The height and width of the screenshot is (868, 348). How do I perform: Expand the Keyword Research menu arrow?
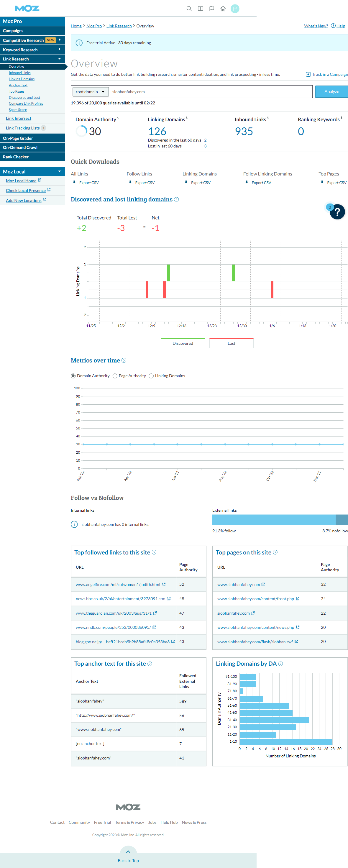(x=60, y=49)
